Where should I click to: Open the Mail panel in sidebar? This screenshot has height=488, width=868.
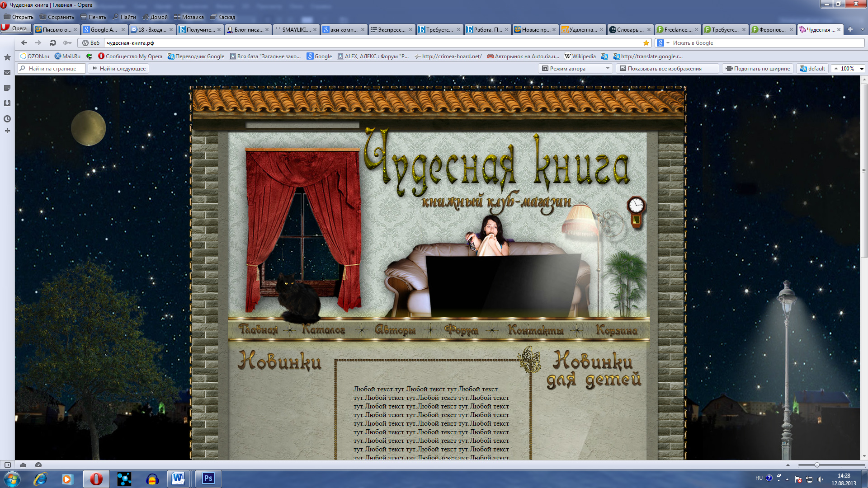pyautogui.click(x=7, y=72)
